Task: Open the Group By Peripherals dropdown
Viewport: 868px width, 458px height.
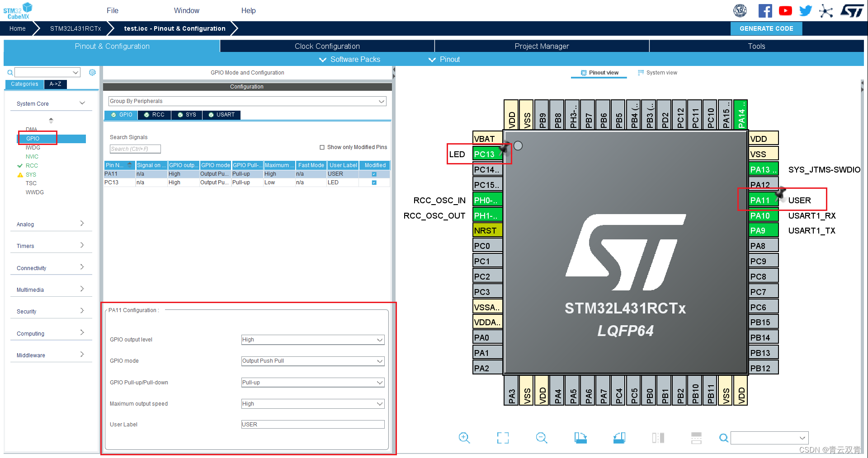Action: (x=247, y=101)
